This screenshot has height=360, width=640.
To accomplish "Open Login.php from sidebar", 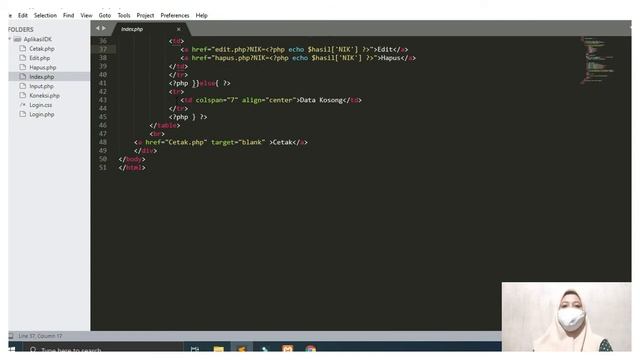I will (x=42, y=114).
